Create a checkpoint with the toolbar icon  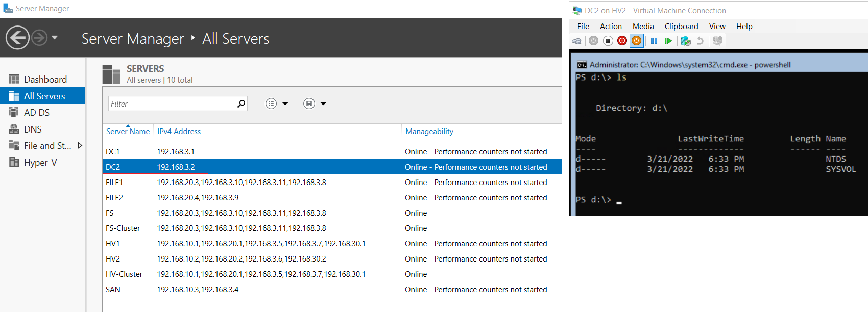pyautogui.click(x=686, y=41)
